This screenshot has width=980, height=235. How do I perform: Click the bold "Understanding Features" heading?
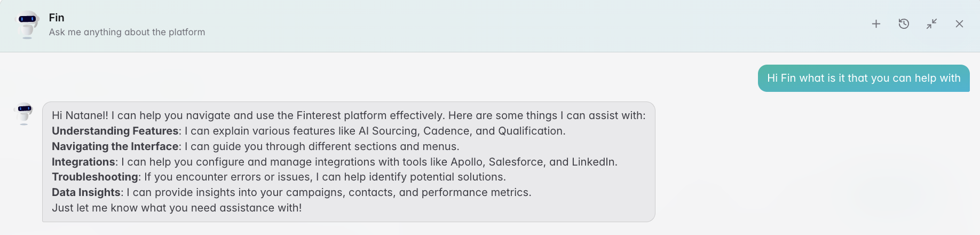(x=115, y=131)
